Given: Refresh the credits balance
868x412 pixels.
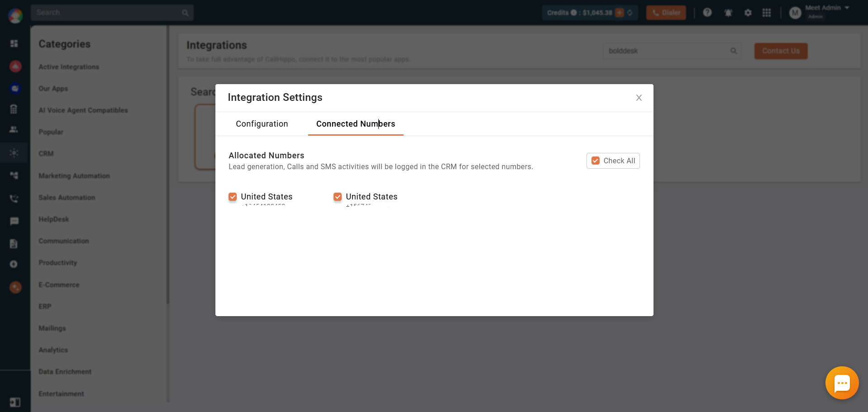Looking at the screenshot, I should tap(630, 13).
